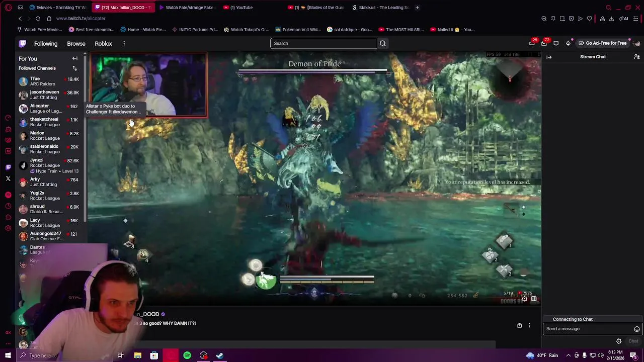This screenshot has width=644, height=362.
Task: Open the Browse page
Action: pyautogui.click(x=76, y=44)
